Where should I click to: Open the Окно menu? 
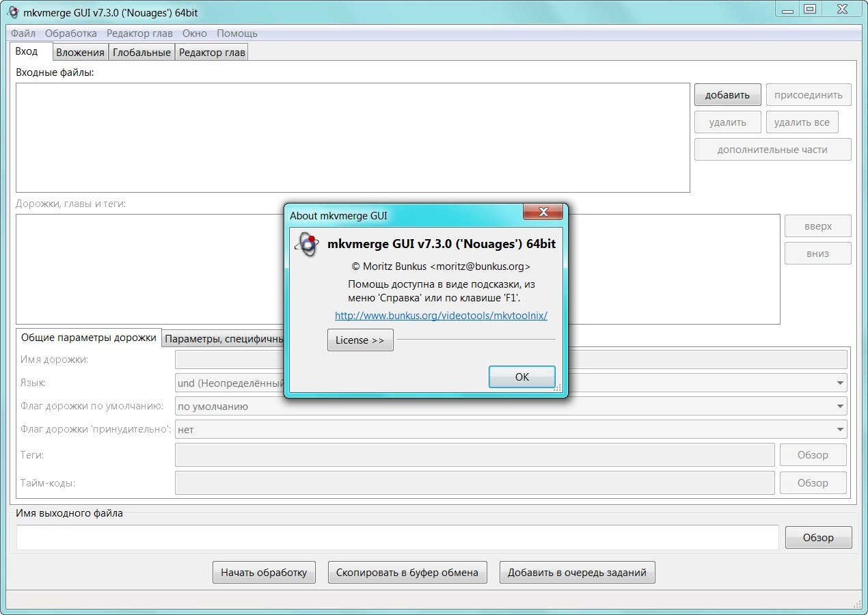point(195,33)
